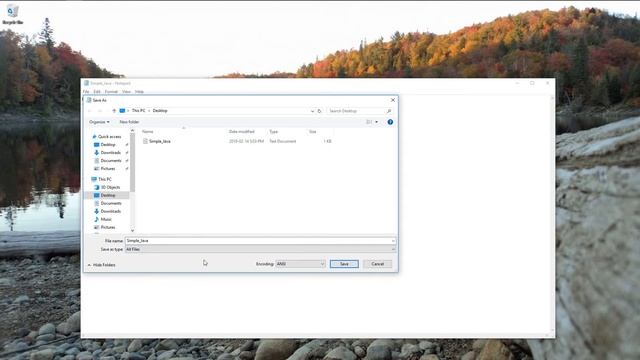The image size is (640, 360).
Task: Click the Save button
Action: pos(344,264)
